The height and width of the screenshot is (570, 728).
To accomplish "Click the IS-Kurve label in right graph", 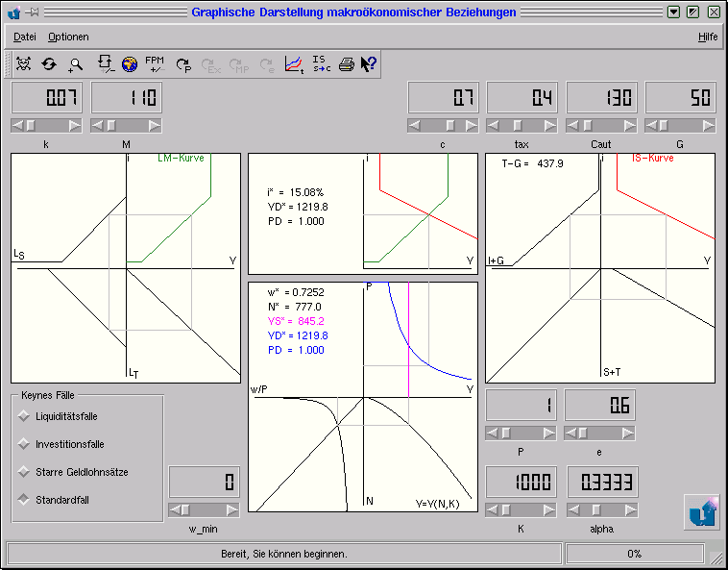I will tap(653, 158).
